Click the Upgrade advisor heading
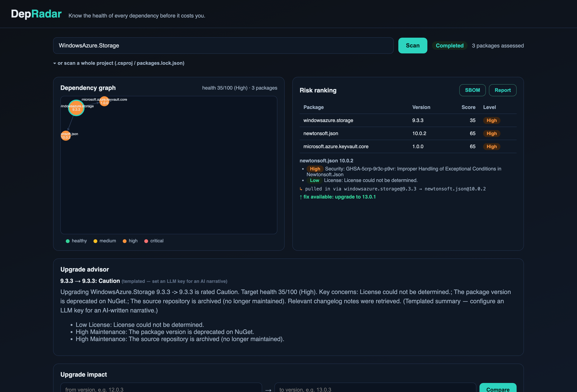577x392 pixels. (x=85, y=269)
